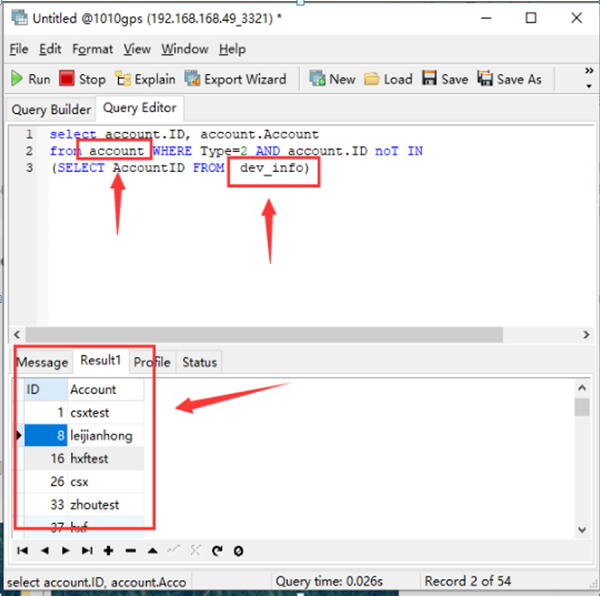600x596 pixels.
Task: Open the Edit menu
Action: pyautogui.click(x=50, y=49)
